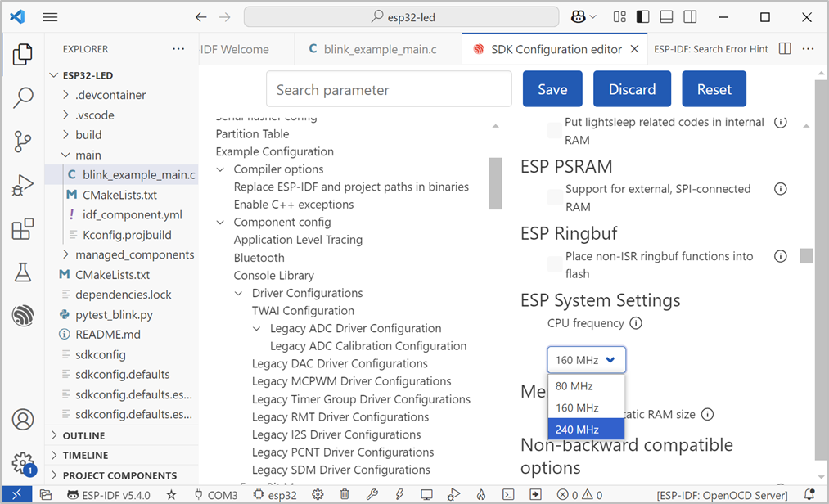Click the execute custom task arrow icon

pyautogui.click(x=535, y=495)
